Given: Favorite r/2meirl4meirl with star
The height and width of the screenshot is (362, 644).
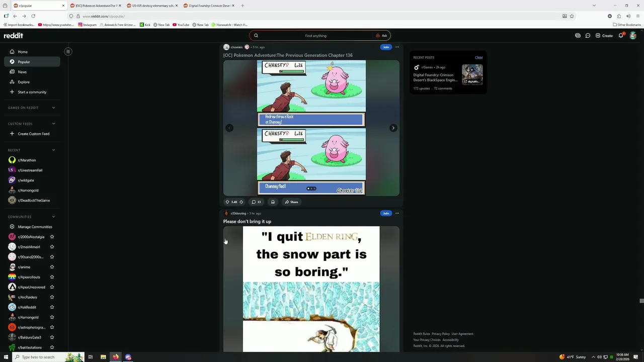Looking at the screenshot, I should point(52,247).
